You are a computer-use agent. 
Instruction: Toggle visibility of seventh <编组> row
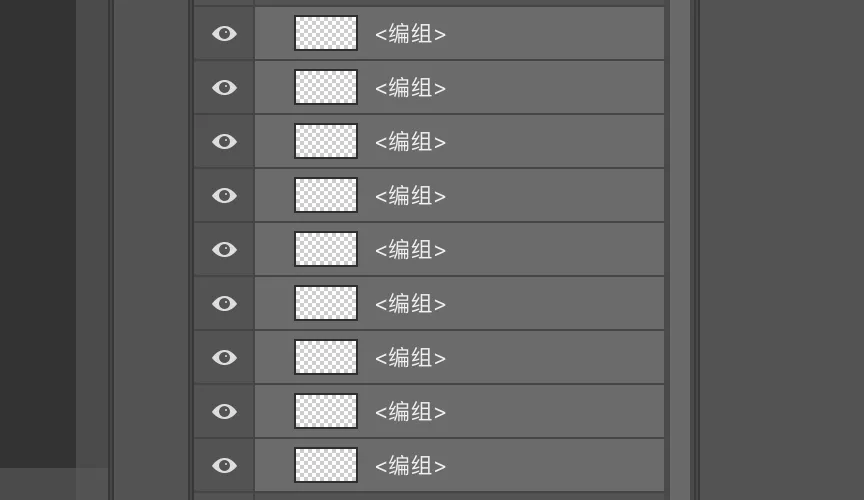click(224, 358)
